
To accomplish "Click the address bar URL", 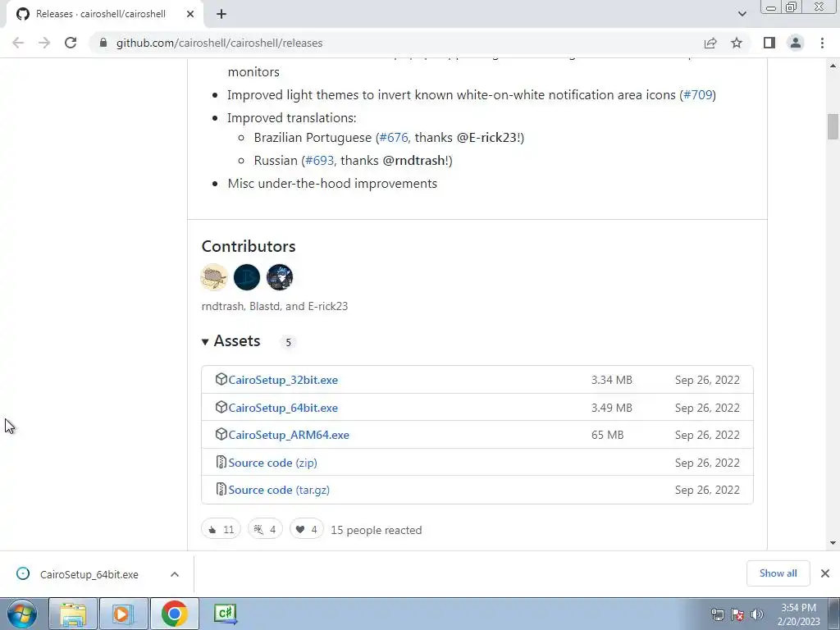I will click(219, 43).
